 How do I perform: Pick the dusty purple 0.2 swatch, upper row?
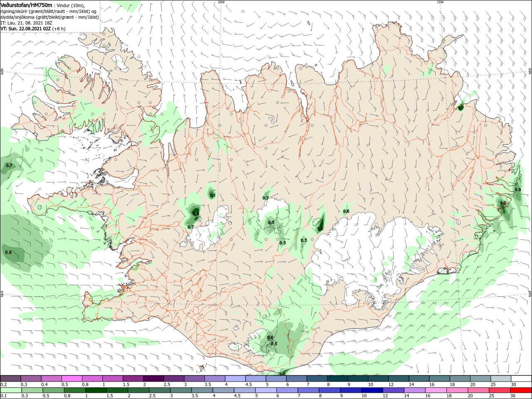tap(10, 379)
